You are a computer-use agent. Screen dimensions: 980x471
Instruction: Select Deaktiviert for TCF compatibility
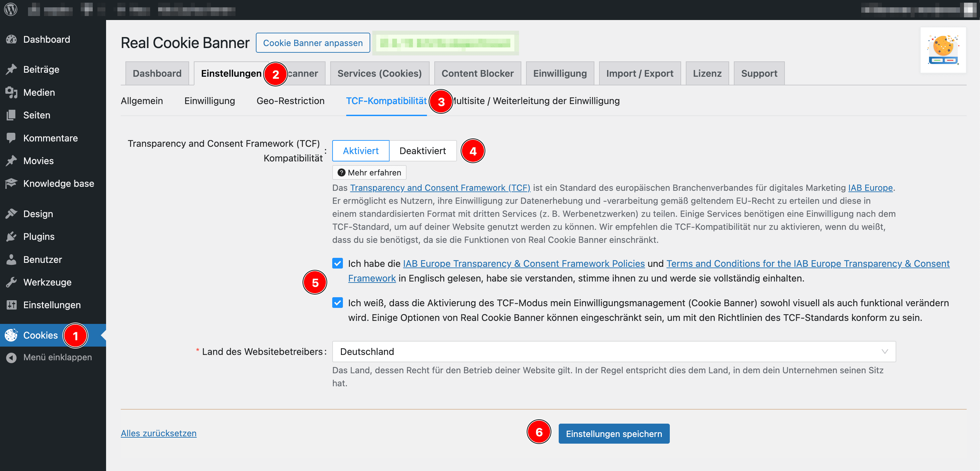(422, 151)
